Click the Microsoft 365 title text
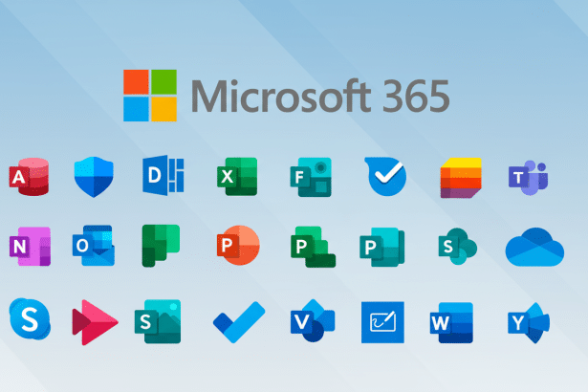This screenshot has width=588, height=392. 320,96
